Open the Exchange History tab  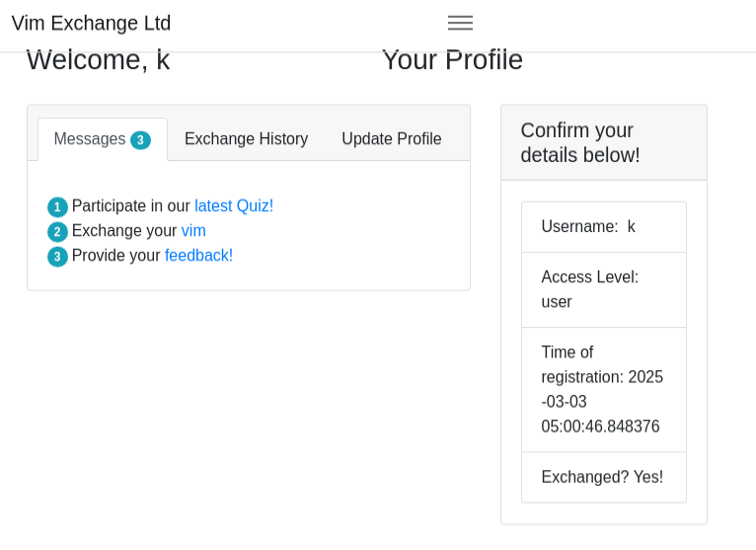[x=246, y=139]
